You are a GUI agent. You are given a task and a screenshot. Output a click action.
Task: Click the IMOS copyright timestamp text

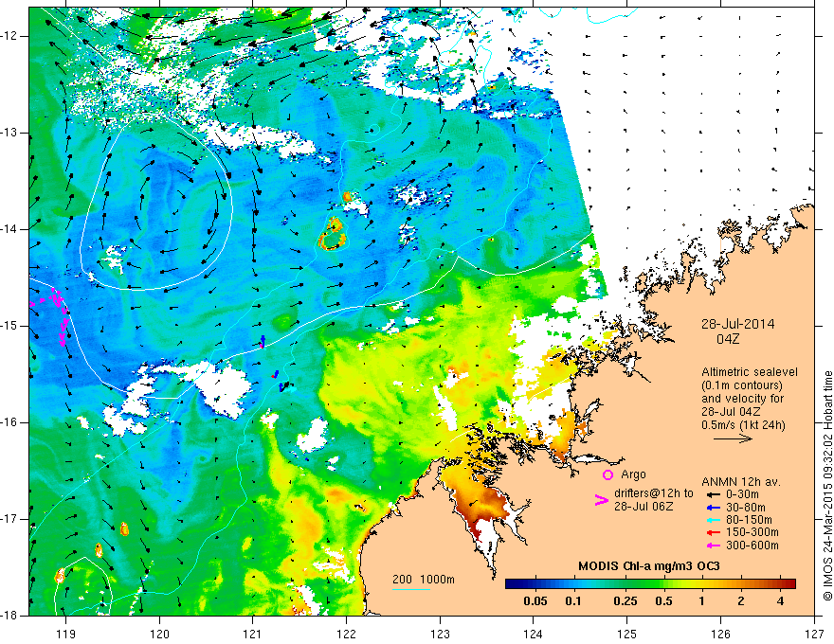pos(827,486)
